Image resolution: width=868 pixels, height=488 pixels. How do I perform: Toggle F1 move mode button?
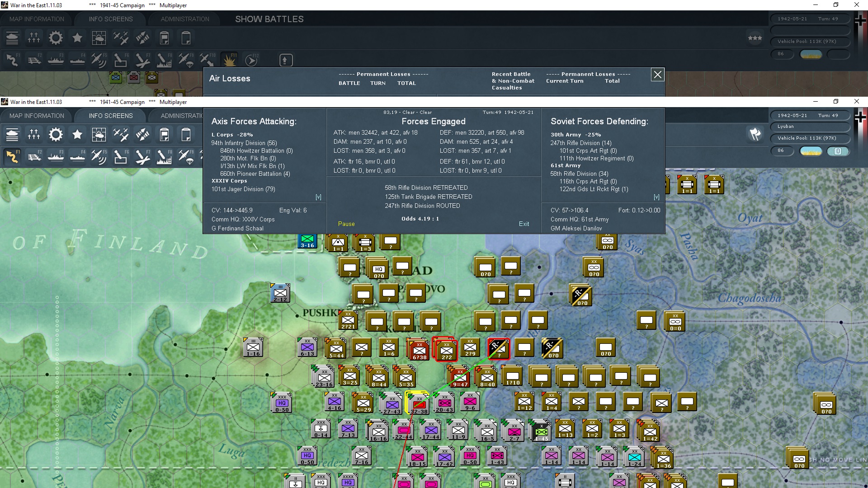[x=12, y=156]
